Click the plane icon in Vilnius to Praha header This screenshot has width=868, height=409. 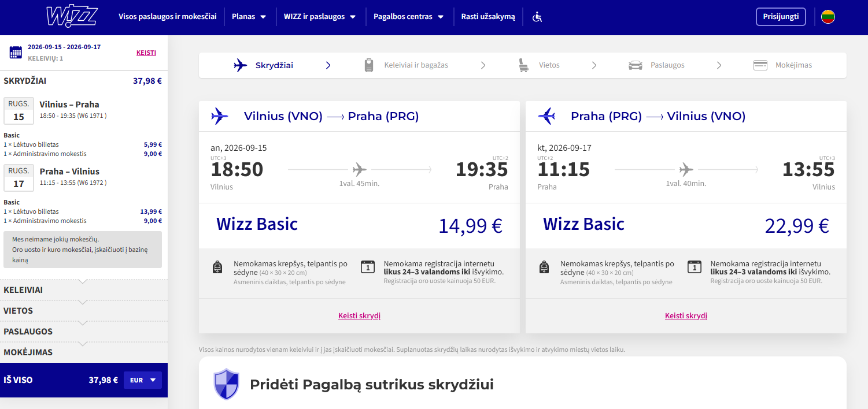click(220, 116)
